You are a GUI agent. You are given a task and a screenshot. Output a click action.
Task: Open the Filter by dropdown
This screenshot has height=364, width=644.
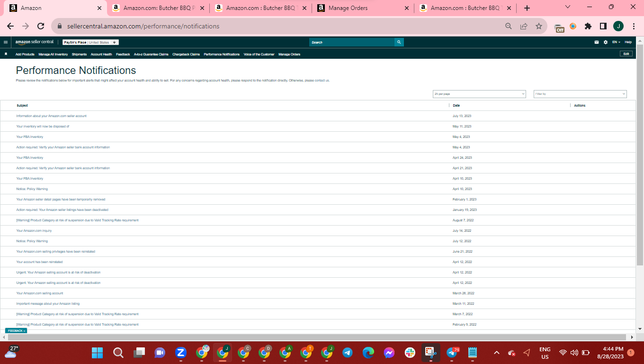(580, 94)
